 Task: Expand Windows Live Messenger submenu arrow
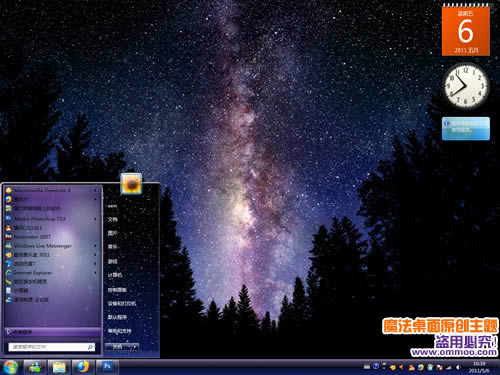(x=96, y=246)
